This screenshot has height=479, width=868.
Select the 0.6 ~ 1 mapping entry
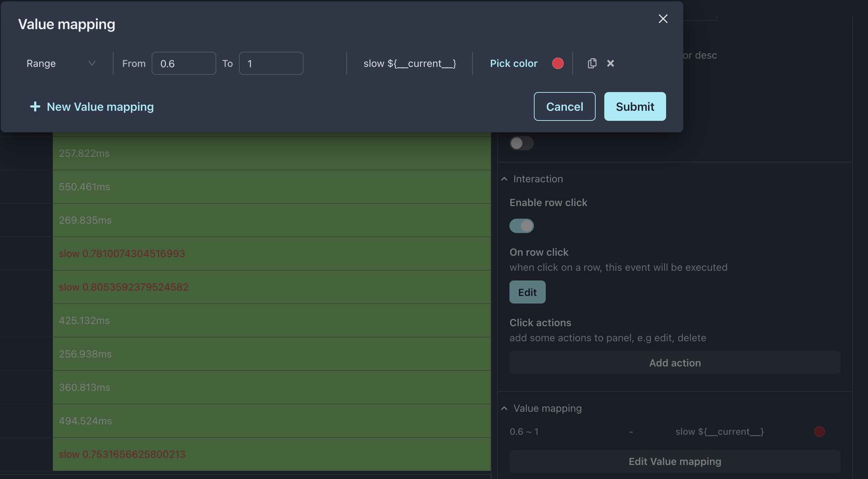(524, 432)
